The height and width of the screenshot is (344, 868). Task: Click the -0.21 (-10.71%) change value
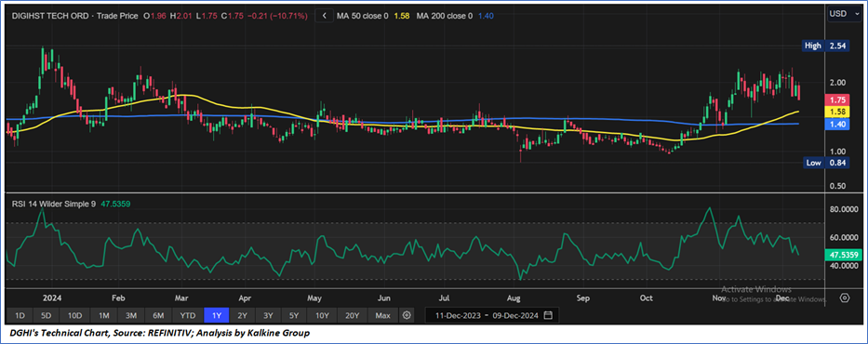pyautogui.click(x=276, y=16)
